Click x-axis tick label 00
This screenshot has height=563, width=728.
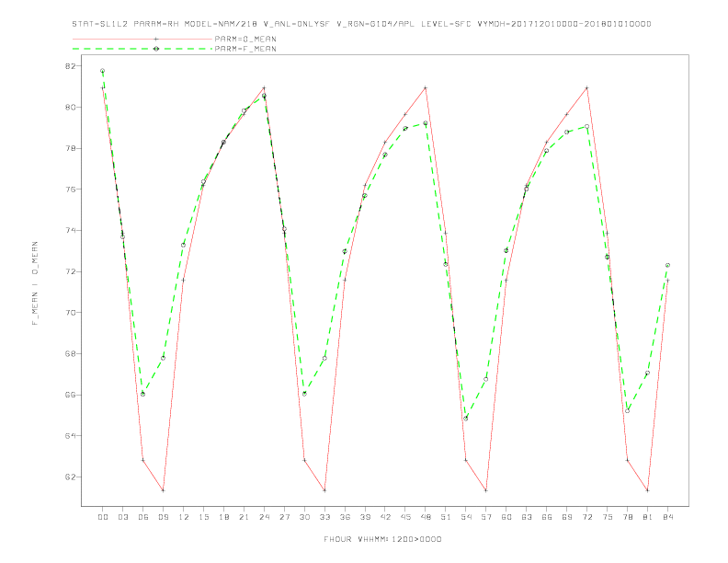click(103, 517)
